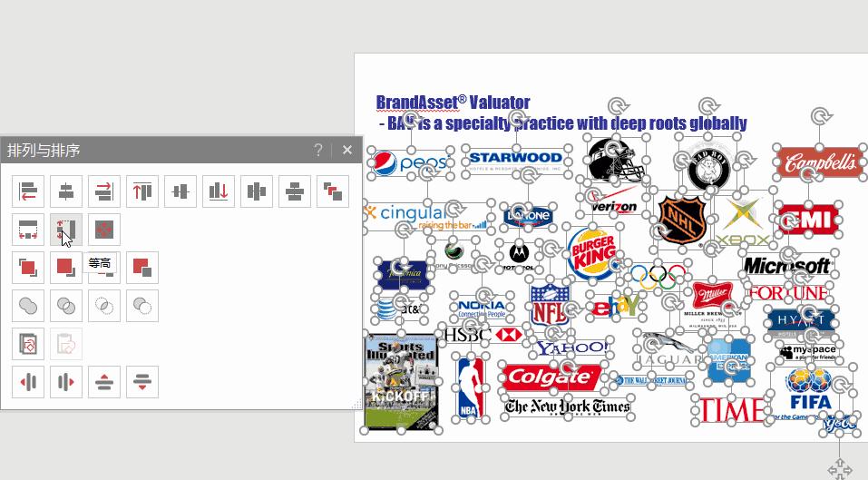Select the FIFA logo
868x480 pixels.
coord(810,393)
